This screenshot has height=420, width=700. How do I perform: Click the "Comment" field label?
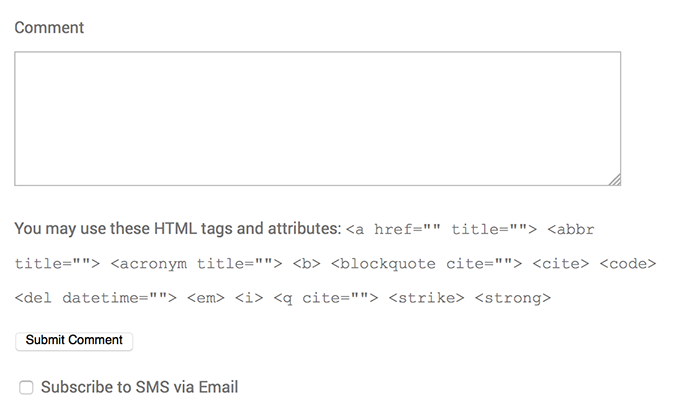click(x=49, y=28)
